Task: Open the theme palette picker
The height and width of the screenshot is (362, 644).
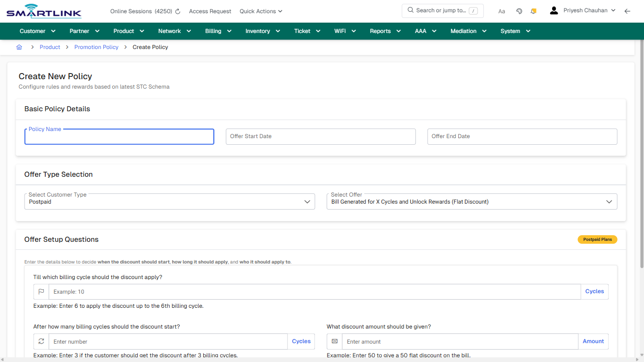Action: (519, 11)
